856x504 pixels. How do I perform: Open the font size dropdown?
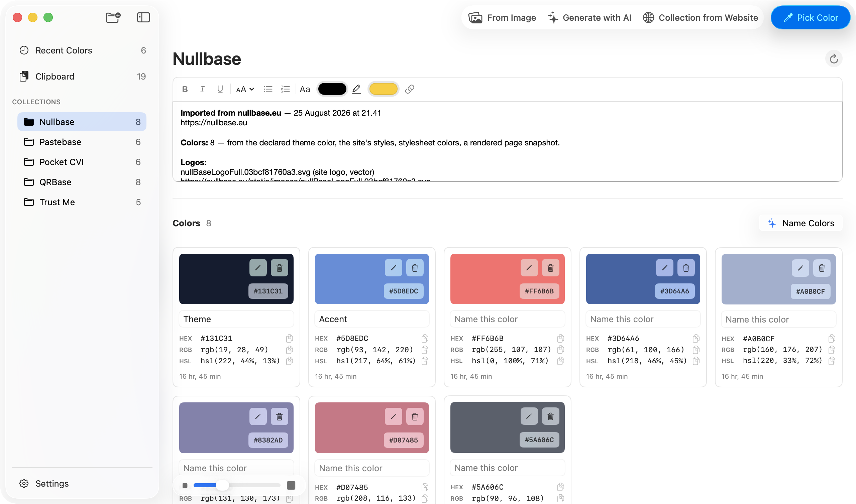(245, 89)
